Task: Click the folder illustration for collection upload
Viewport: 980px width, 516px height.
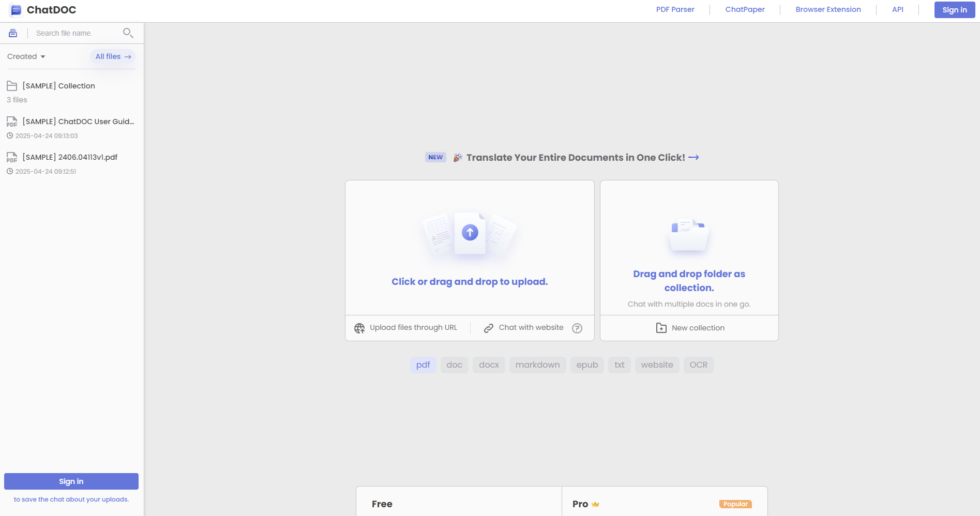Action: click(x=689, y=235)
